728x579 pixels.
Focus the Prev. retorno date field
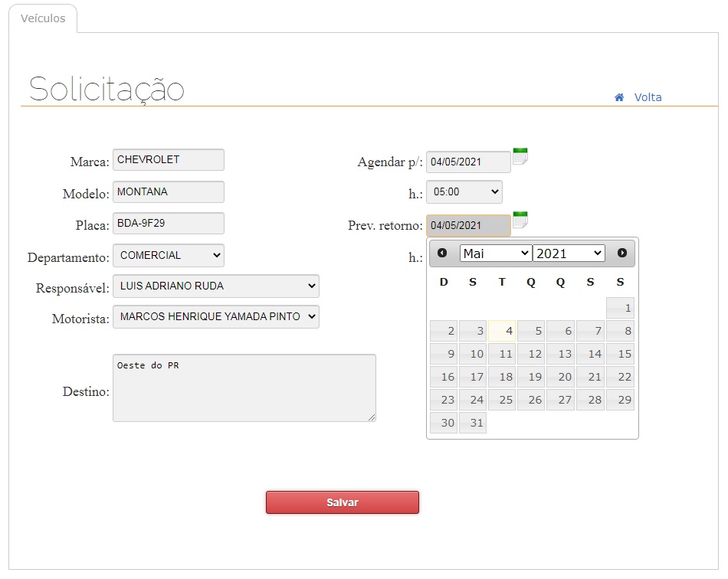tap(467, 226)
